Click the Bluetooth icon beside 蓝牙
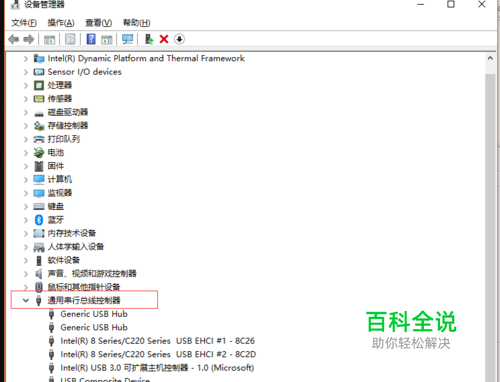 39,220
